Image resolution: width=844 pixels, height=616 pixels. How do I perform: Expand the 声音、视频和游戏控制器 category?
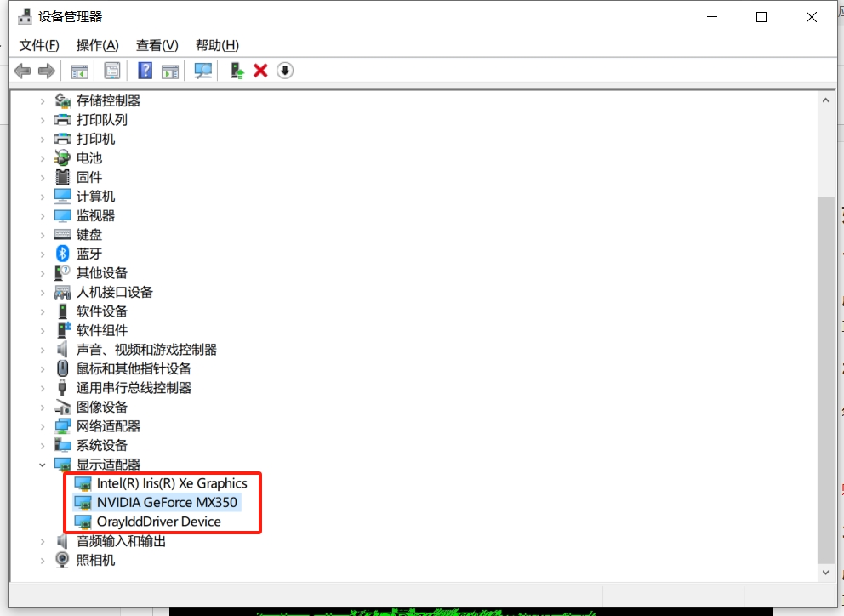point(43,350)
